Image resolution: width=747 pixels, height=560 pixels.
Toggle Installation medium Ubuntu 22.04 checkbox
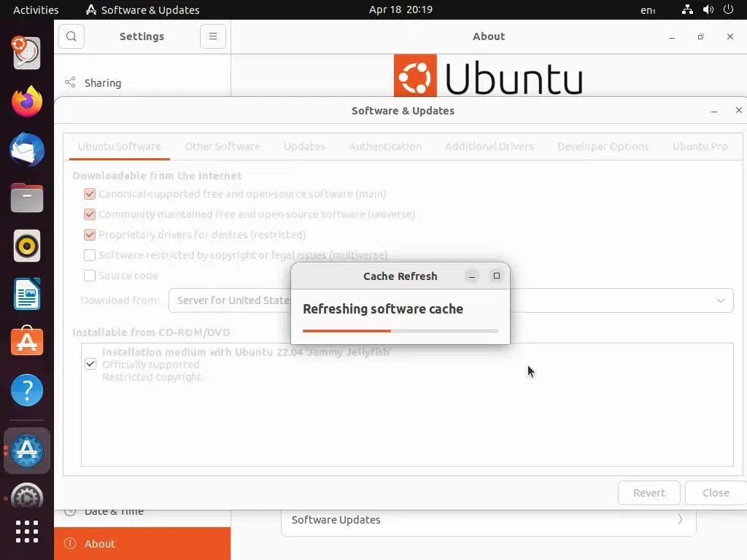point(90,364)
